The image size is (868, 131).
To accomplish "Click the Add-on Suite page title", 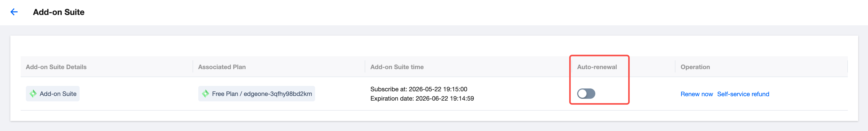I will point(59,12).
